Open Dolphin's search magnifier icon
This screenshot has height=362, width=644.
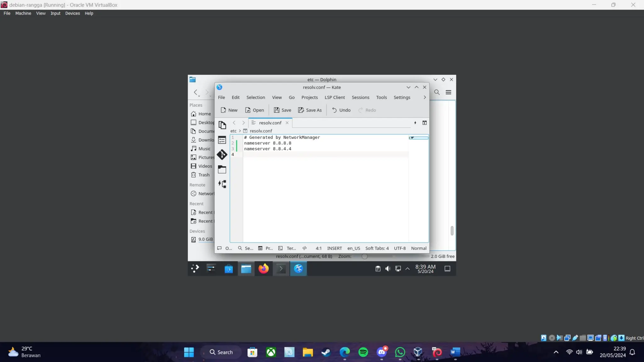[x=437, y=92]
